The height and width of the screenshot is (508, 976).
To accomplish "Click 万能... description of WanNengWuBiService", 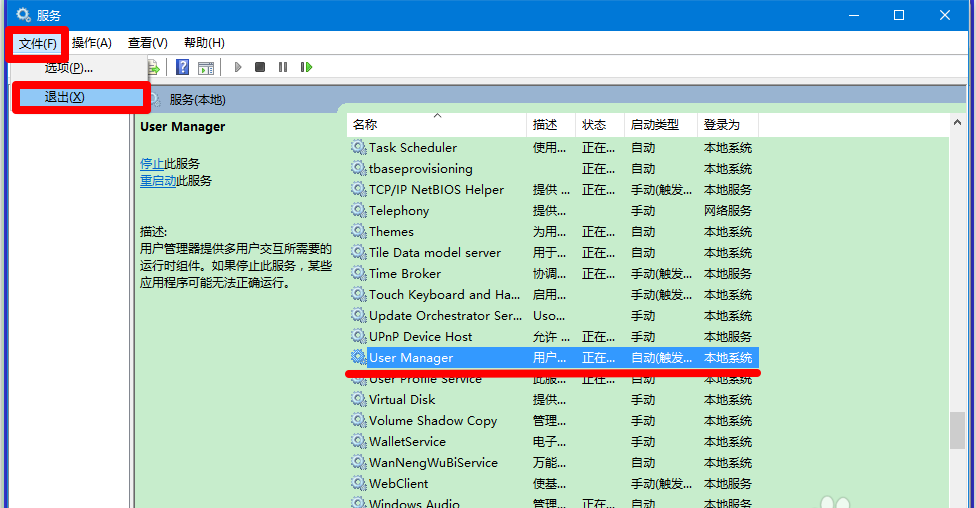I will (x=549, y=463).
